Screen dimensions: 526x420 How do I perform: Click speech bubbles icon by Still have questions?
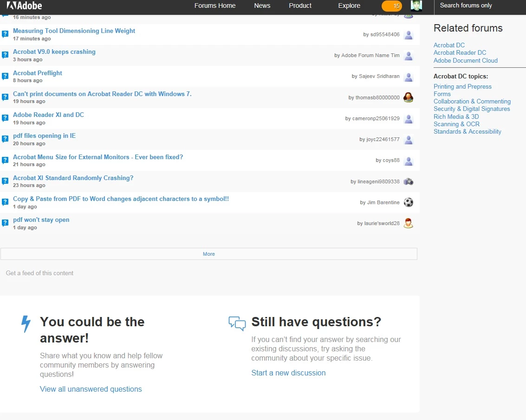237,323
